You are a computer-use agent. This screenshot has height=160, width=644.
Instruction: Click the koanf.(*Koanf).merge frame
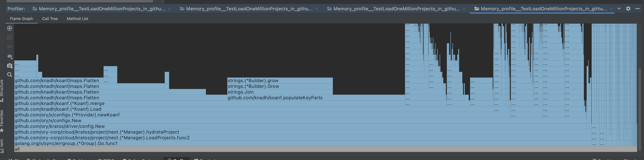[x=210, y=103]
